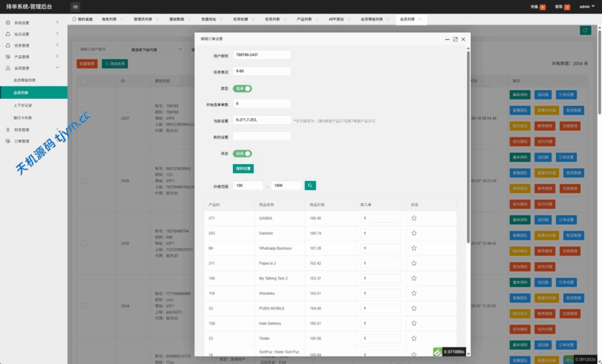Check the select-all checkbox in table header

(85, 81)
